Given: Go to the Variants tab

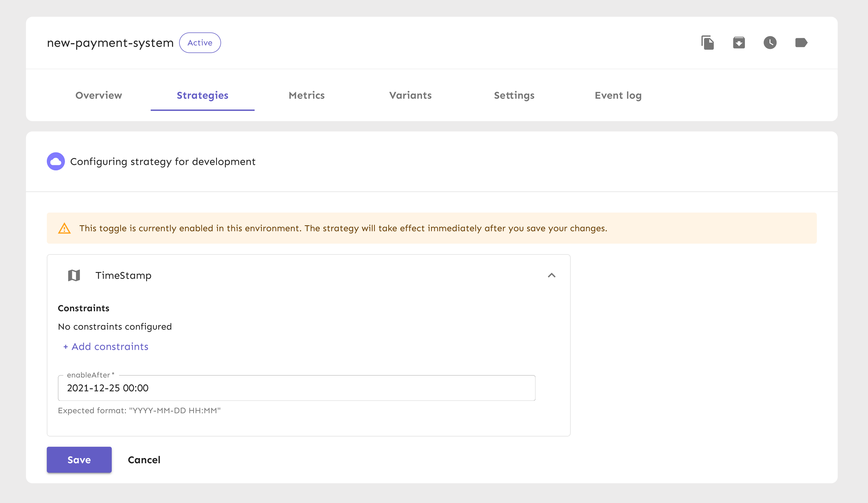Looking at the screenshot, I should pos(410,95).
